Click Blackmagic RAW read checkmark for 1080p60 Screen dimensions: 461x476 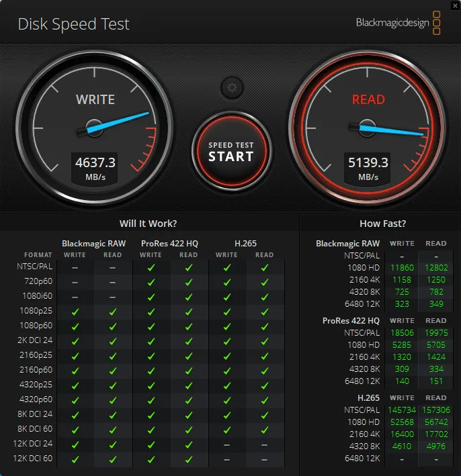(x=112, y=327)
